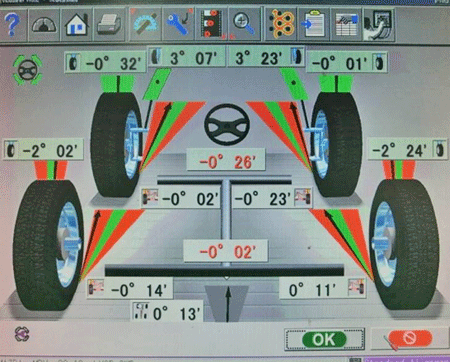This screenshot has height=362, width=450.
Task: Click the steering wheel rotate icon
Action: point(27,70)
